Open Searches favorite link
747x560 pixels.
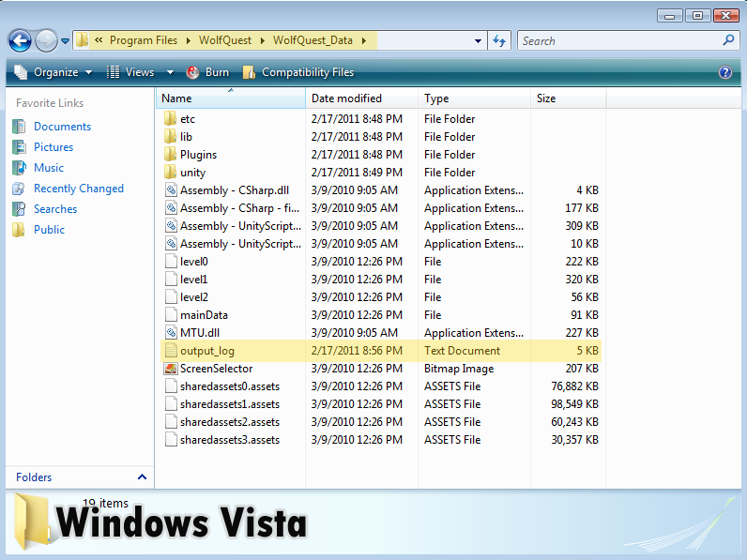(x=55, y=209)
